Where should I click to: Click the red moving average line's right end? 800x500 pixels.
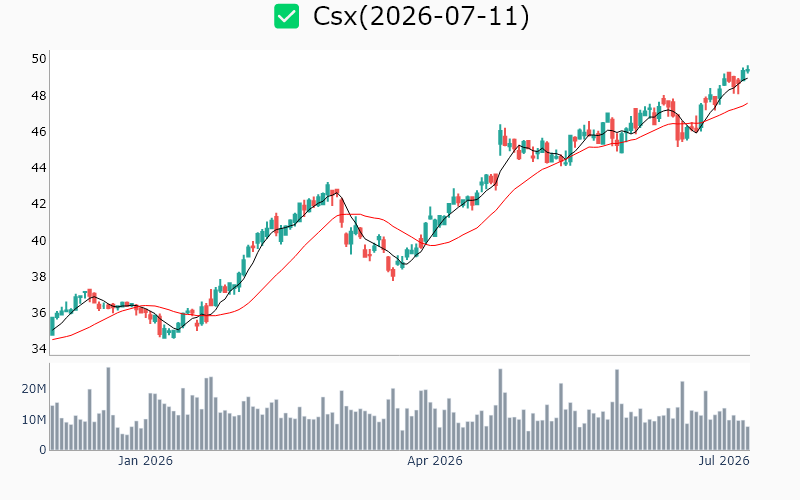746,104
